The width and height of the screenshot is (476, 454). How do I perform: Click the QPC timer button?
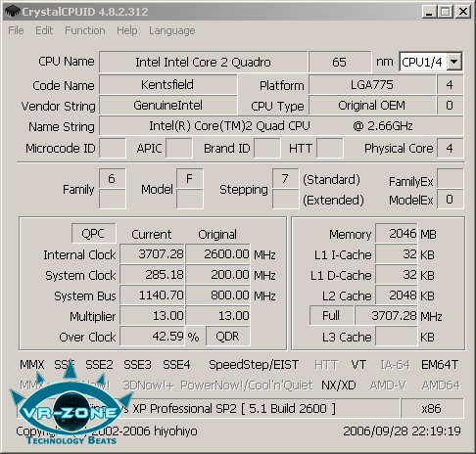pyautogui.click(x=94, y=233)
